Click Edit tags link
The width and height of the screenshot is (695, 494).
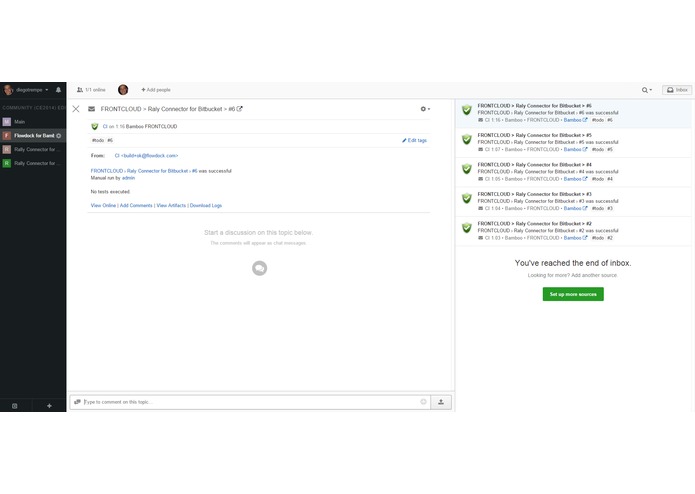(414, 140)
